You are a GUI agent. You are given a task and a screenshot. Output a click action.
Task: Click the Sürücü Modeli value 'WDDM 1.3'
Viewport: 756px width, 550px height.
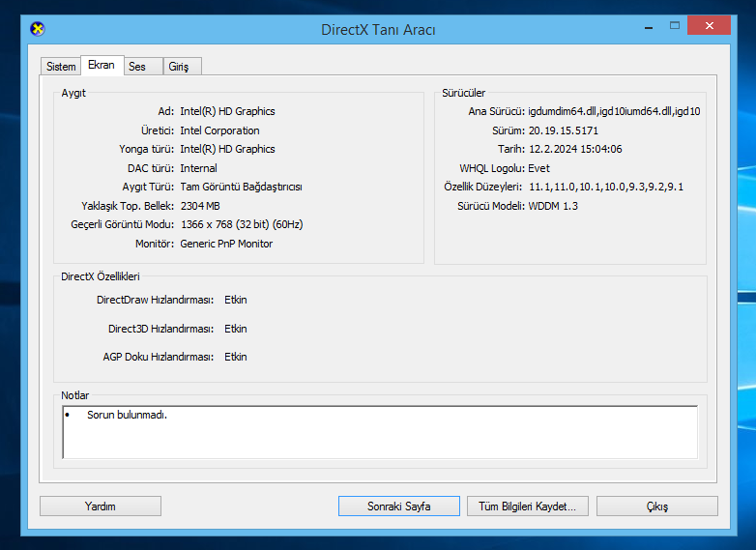553,206
